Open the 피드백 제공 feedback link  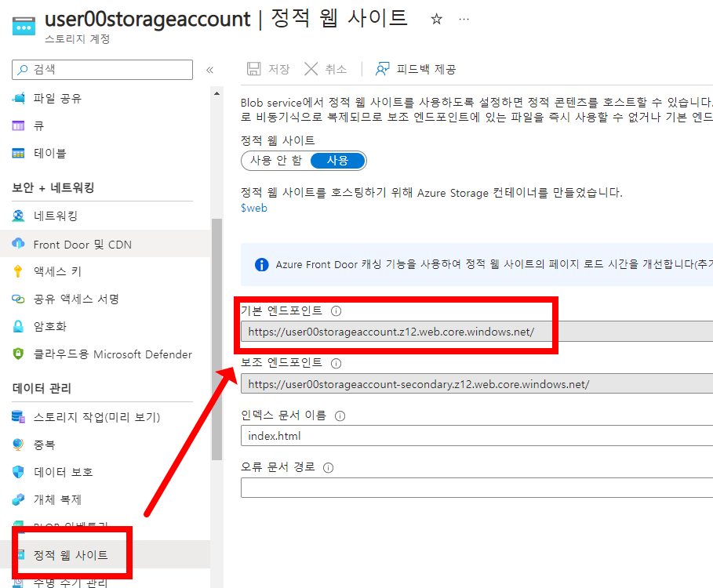pos(426,69)
